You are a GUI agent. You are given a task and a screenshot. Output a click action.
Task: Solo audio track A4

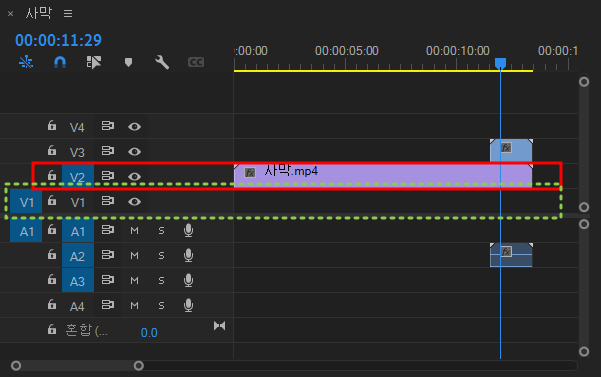pos(161,306)
